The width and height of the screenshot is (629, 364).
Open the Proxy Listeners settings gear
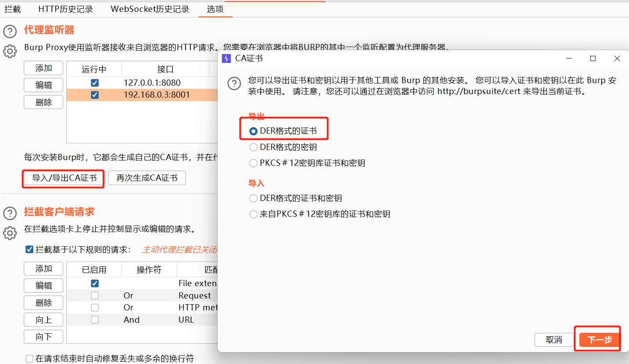click(x=10, y=51)
